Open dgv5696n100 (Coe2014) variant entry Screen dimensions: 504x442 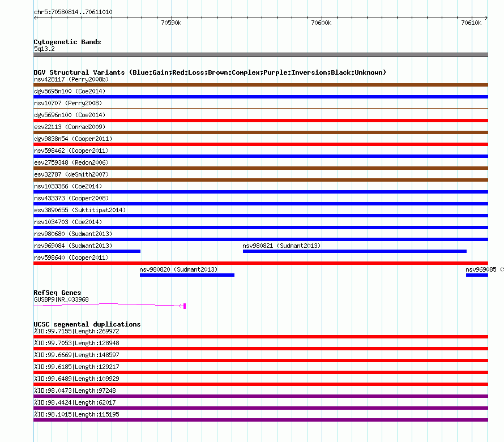70,115
